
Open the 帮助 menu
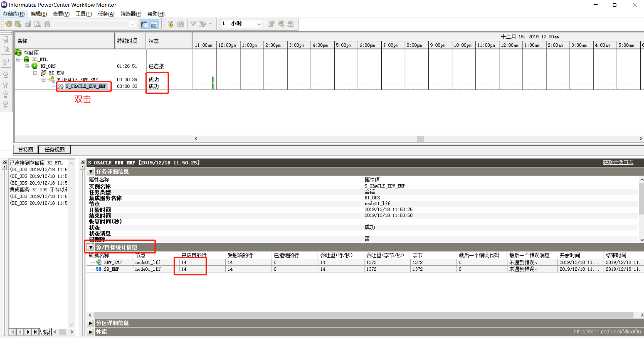click(156, 14)
